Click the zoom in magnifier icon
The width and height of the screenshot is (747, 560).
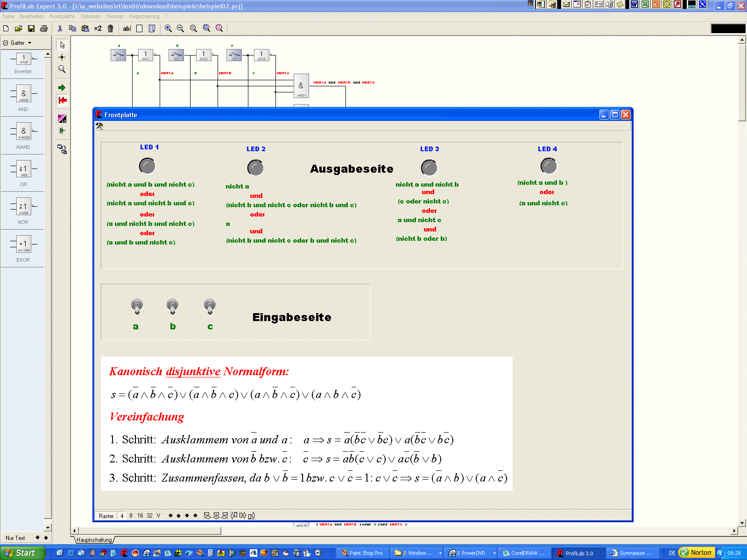pos(168,28)
